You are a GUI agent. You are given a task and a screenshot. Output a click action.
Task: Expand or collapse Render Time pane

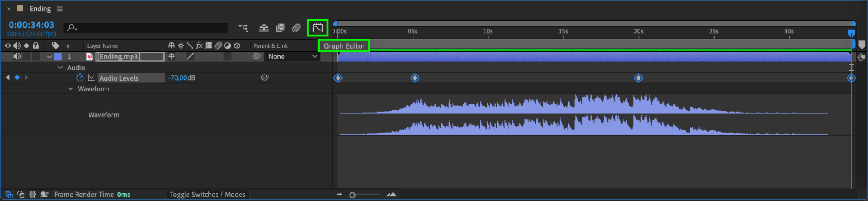[44, 195]
